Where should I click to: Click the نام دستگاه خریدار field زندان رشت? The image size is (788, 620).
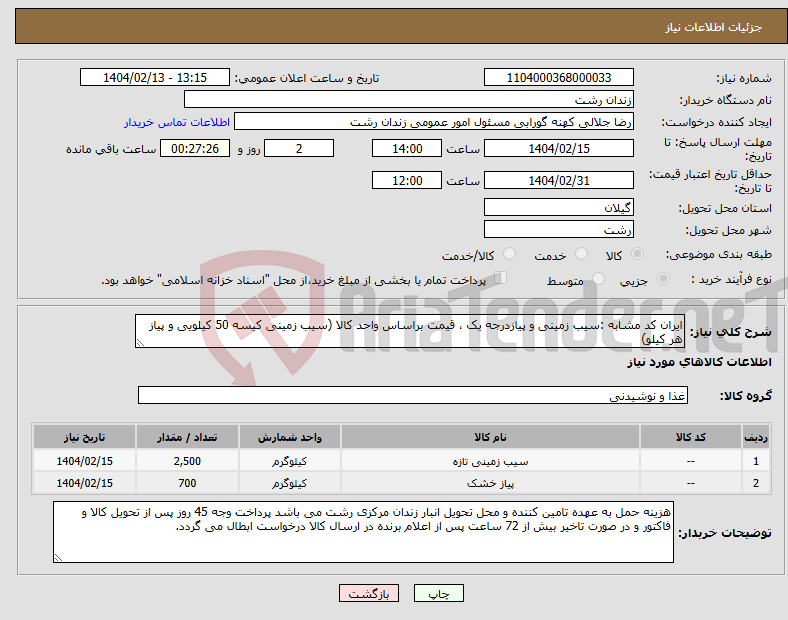(409, 99)
